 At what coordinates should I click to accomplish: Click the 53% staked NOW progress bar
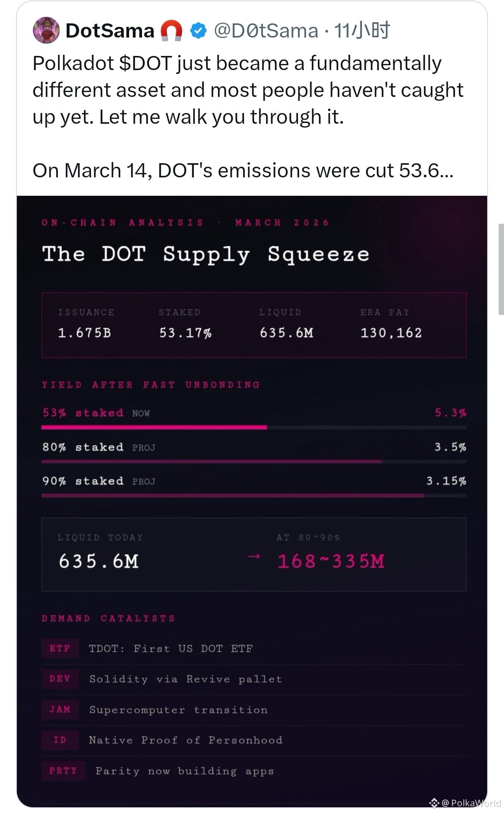(x=254, y=427)
